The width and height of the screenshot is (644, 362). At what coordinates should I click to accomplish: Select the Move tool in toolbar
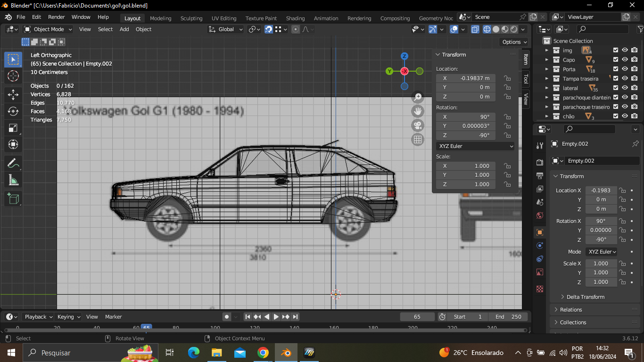click(13, 95)
